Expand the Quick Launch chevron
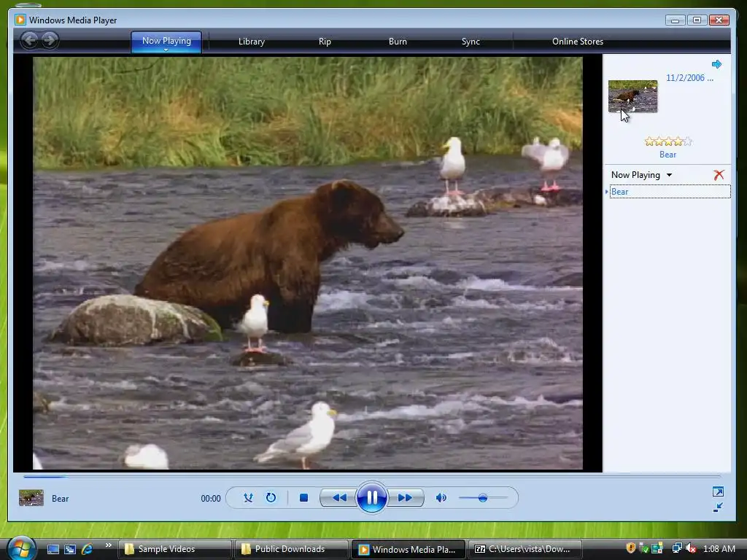The height and width of the screenshot is (560, 747). [109, 545]
